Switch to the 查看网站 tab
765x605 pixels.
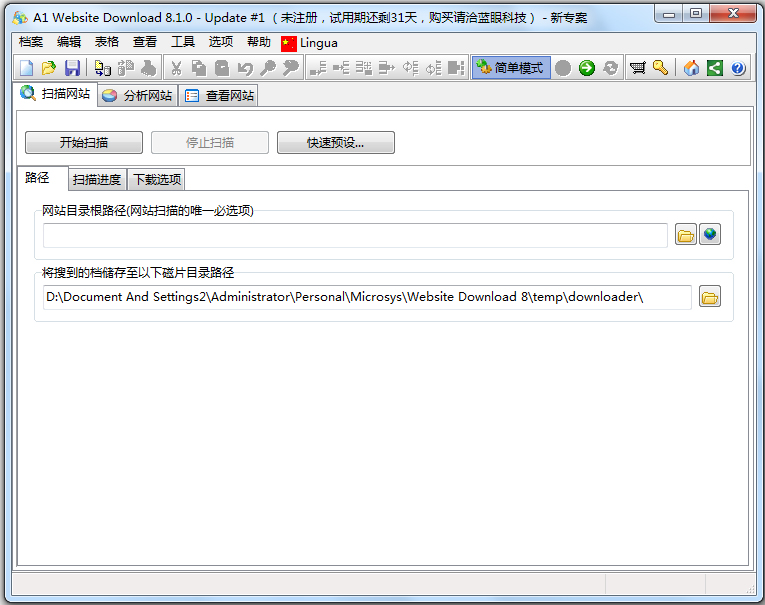[x=219, y=96]
